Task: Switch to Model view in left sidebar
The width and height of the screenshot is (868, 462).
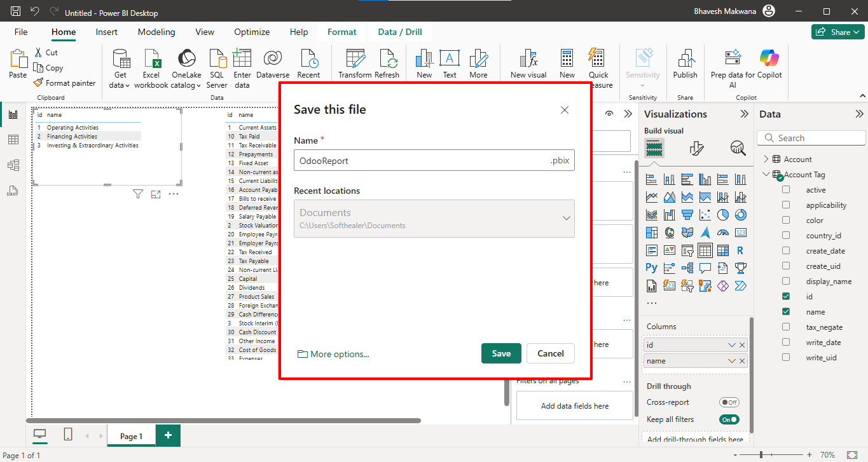Action: (x=13, y=165)
